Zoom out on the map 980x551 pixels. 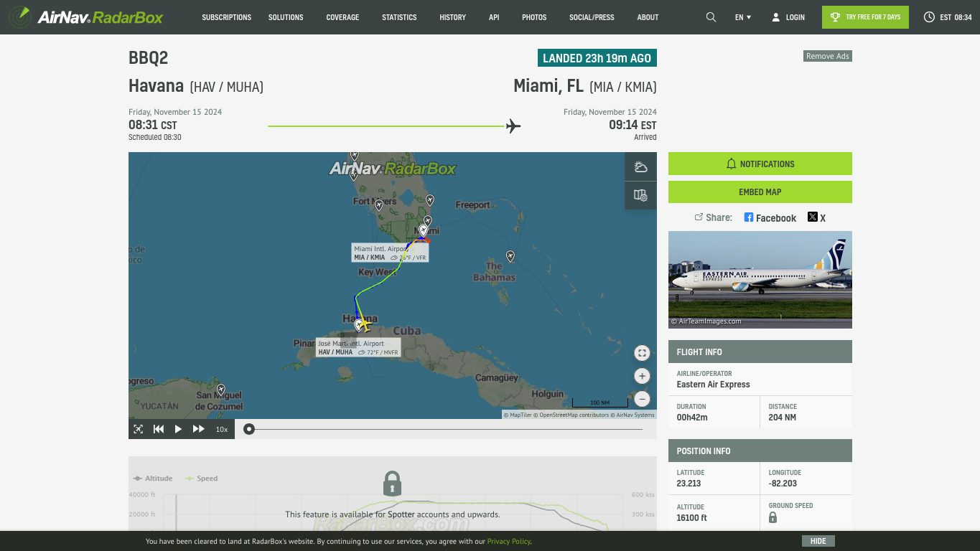[642, 399]
